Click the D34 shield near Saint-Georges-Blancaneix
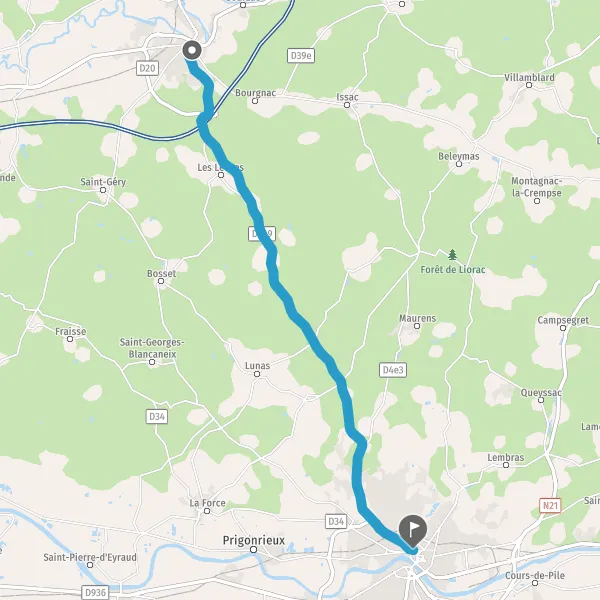Screen dimensions: 600x600 [157, 416]
